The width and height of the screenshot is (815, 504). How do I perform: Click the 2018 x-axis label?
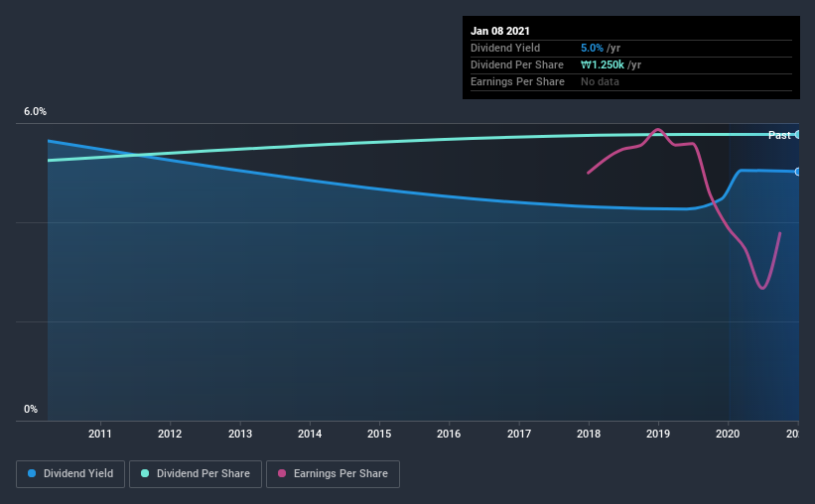tap(589, 434)
